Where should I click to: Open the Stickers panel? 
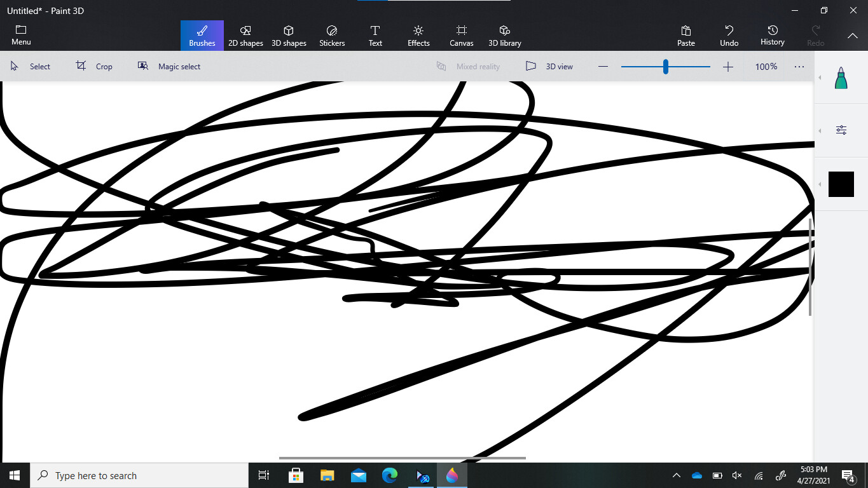[332, 36]
